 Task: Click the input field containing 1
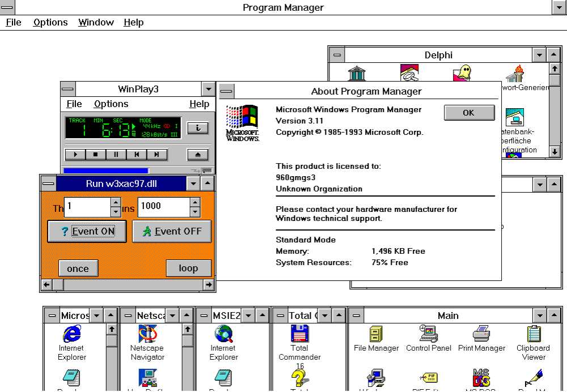pos(87,207)
